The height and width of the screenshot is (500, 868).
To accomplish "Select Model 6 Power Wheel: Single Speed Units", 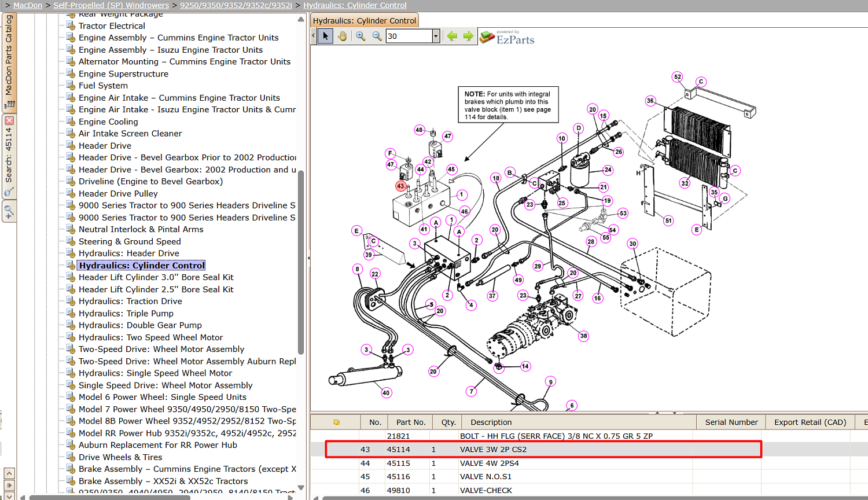I will (x=163, y=397).
